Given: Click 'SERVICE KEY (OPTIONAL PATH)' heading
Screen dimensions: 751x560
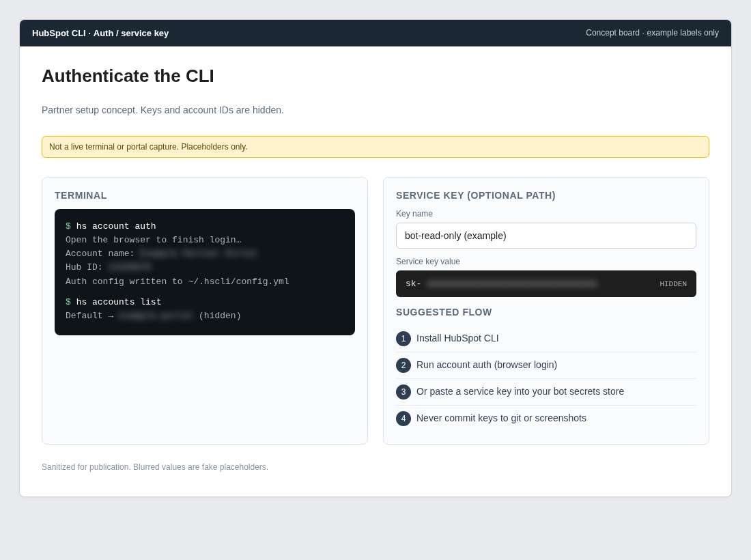Looking at the screenshot, I should [476, 195].
